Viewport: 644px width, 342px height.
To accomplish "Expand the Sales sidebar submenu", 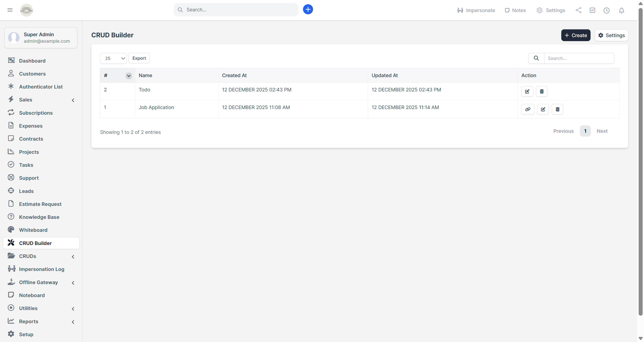I will pos(73,100).
